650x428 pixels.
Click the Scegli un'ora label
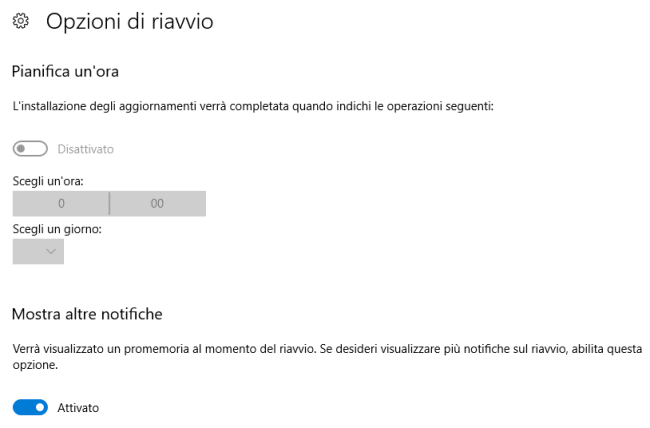[x=48, y=181]
